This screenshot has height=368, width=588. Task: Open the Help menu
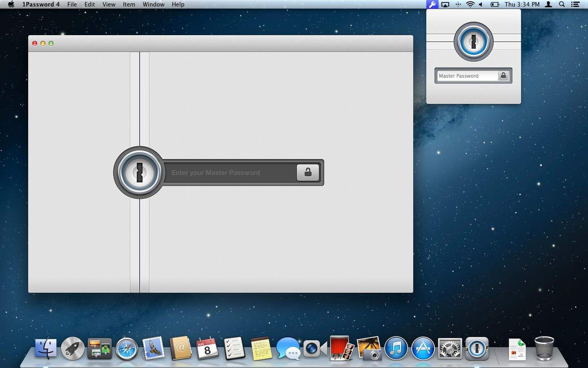click(x=178, y=4)
